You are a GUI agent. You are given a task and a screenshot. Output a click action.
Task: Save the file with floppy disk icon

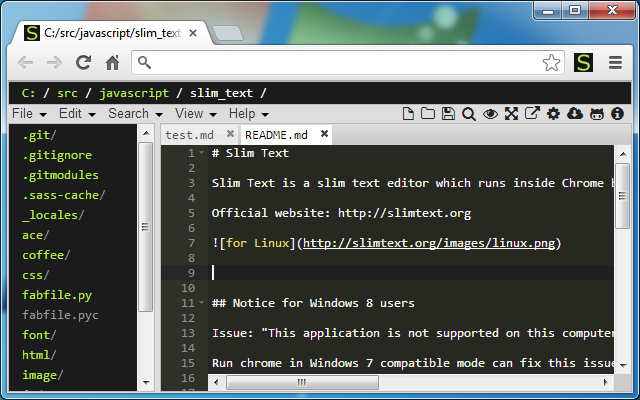click(x=448, y=113)
